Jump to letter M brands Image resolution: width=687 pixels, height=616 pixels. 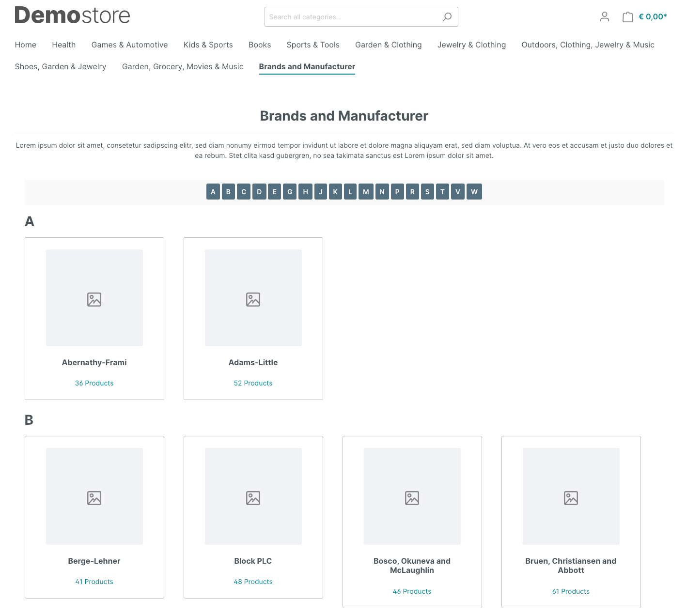[366, 192]
